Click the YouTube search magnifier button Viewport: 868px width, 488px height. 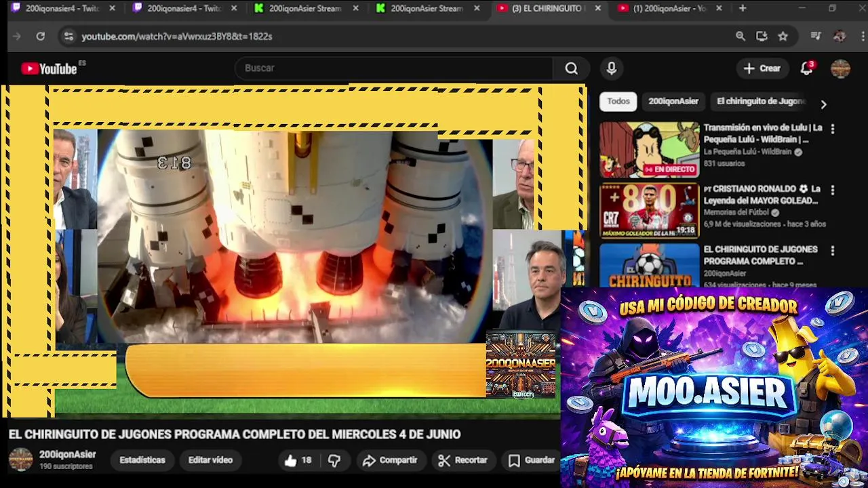tap(572, 68)
